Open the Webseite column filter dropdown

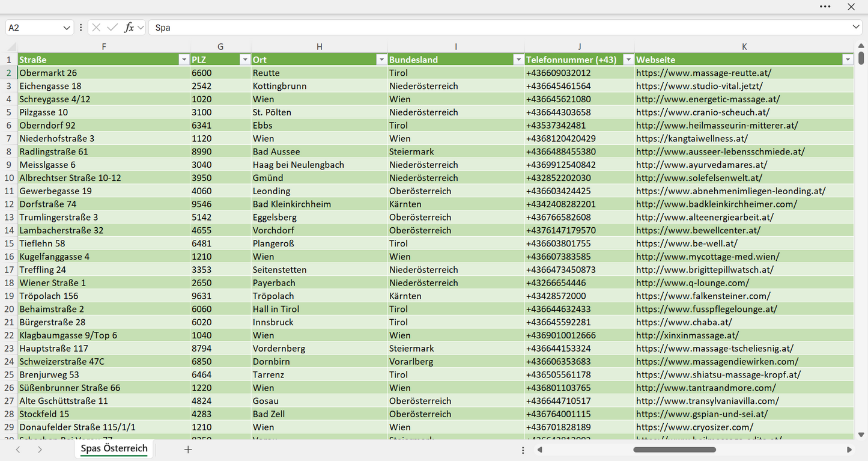(x=848, y=60)
